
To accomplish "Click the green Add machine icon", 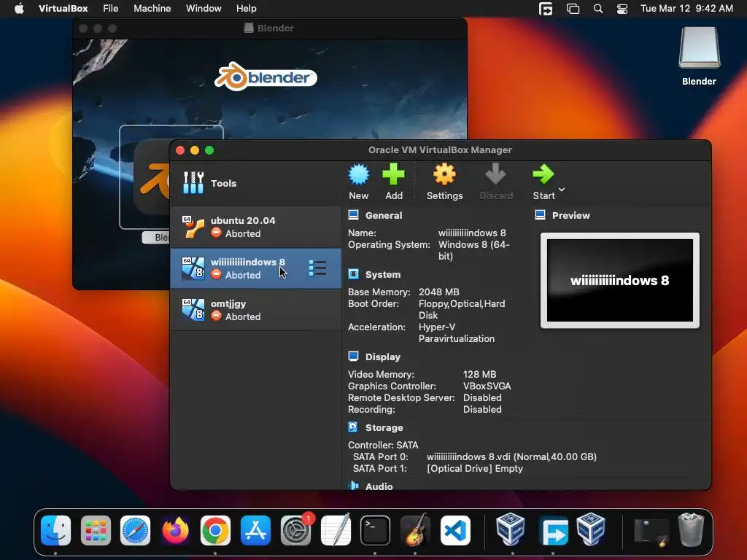I will coord(393,175).
